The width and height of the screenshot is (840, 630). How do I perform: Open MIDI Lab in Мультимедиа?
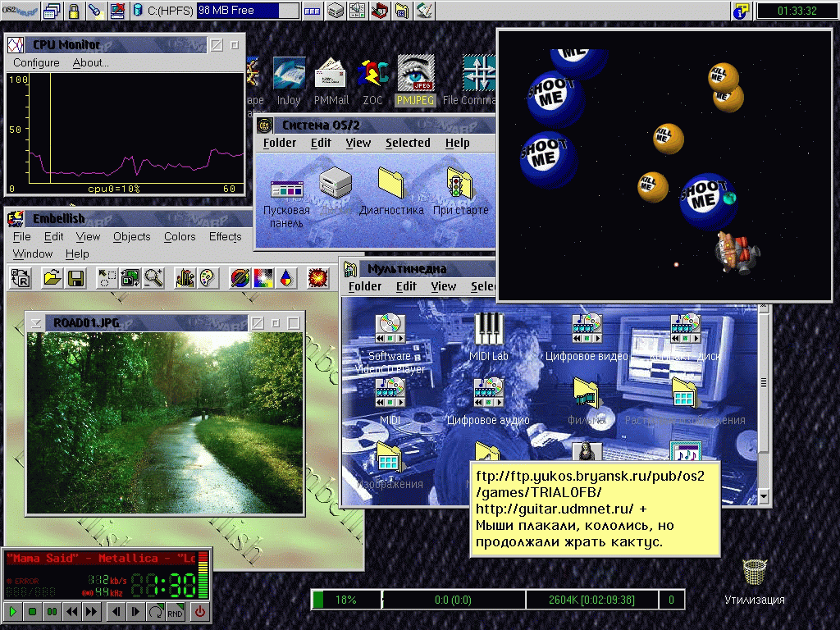click(x=489, y=337)
